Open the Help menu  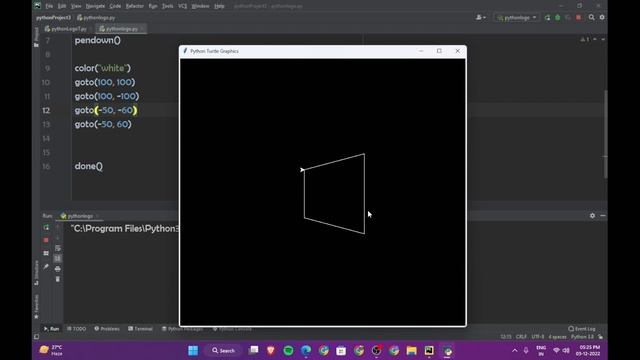(219, 6)
